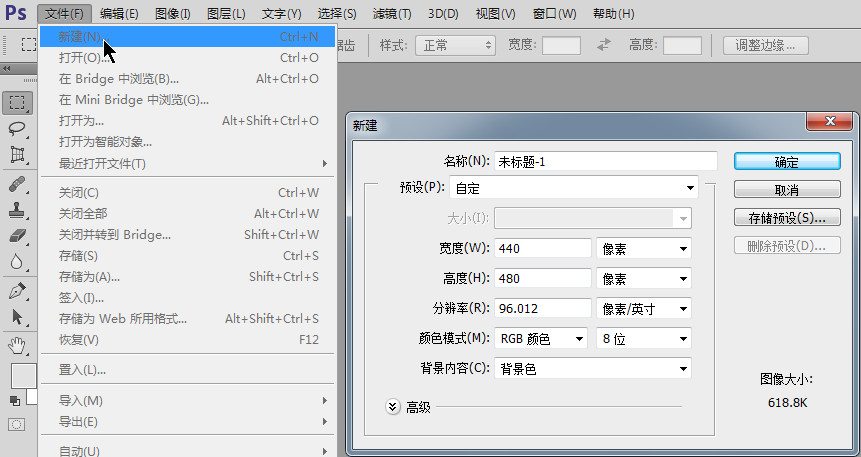
Task: Choose 打开为智能对象 menu item
Action: (x=187, y=142)
